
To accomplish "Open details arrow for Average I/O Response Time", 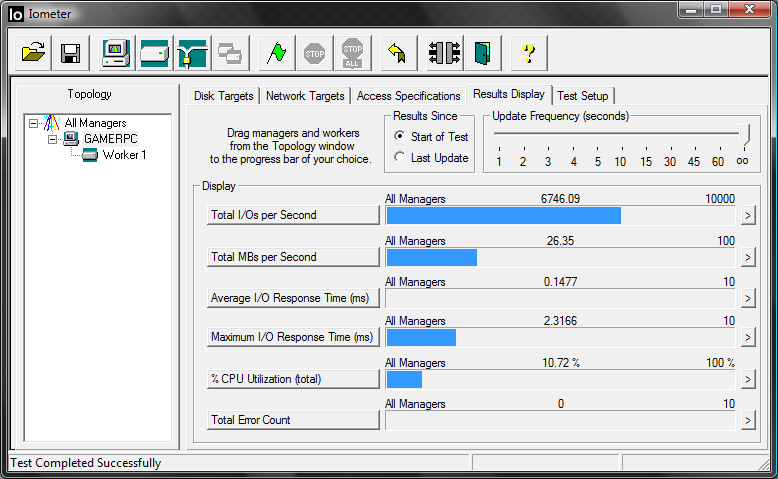I will (748, 298).
